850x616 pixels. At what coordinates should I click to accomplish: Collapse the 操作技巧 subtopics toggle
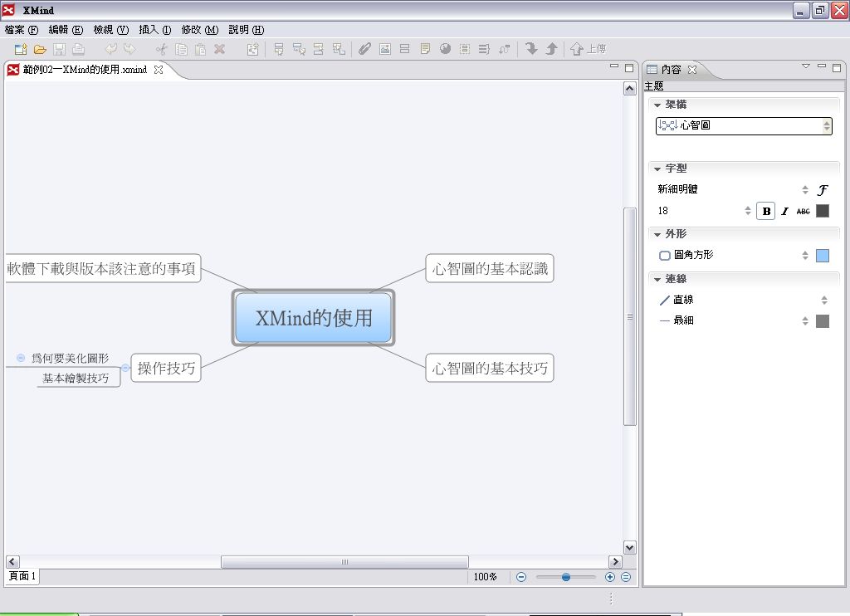[x=125, y=369]
